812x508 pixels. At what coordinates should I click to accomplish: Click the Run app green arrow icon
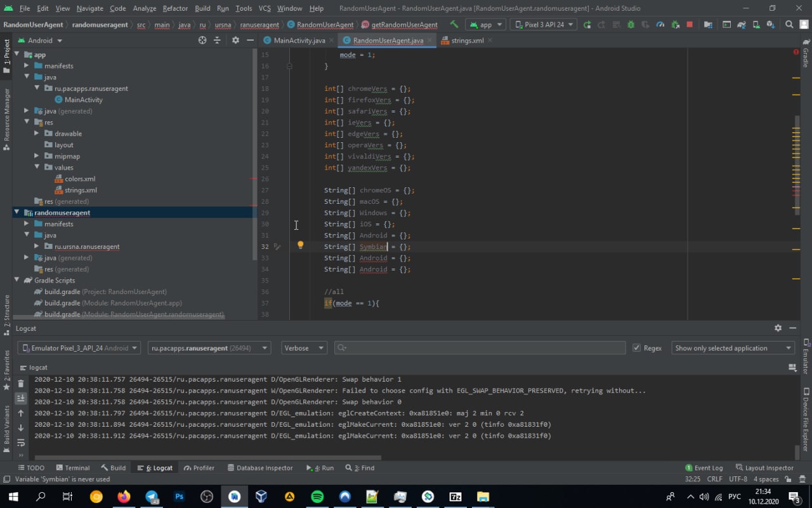coord(587,25)
